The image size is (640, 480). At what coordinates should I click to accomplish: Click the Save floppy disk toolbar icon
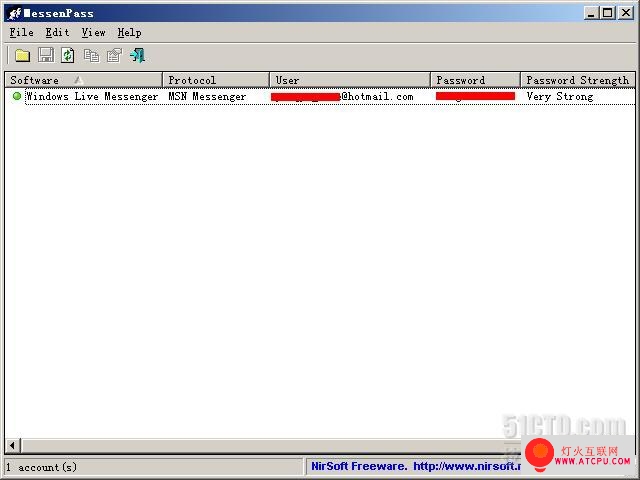coord(46,55)
